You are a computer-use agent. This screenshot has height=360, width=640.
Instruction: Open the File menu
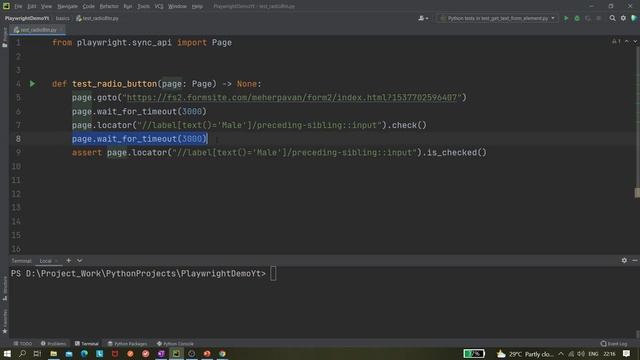pos(18,6)
